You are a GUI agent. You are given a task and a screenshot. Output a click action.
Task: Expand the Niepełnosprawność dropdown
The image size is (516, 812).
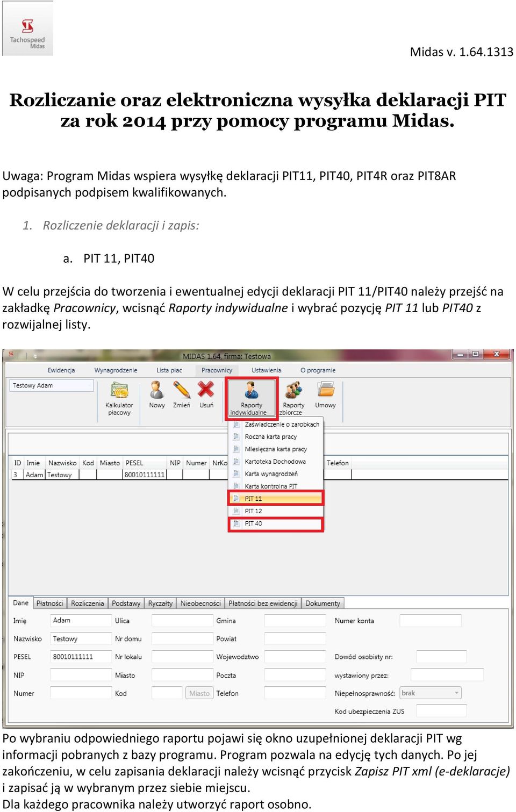click(431, 693)
